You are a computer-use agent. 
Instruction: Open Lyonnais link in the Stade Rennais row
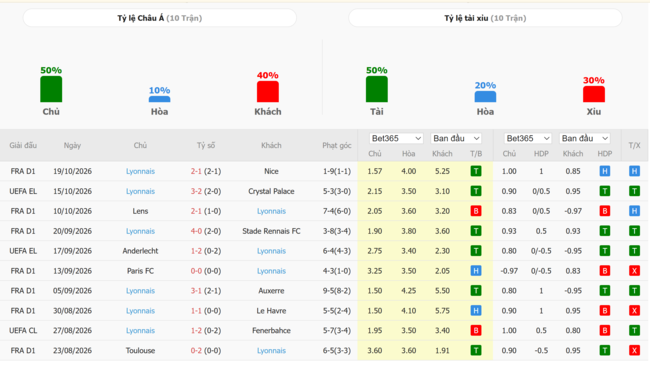point(140,231)
